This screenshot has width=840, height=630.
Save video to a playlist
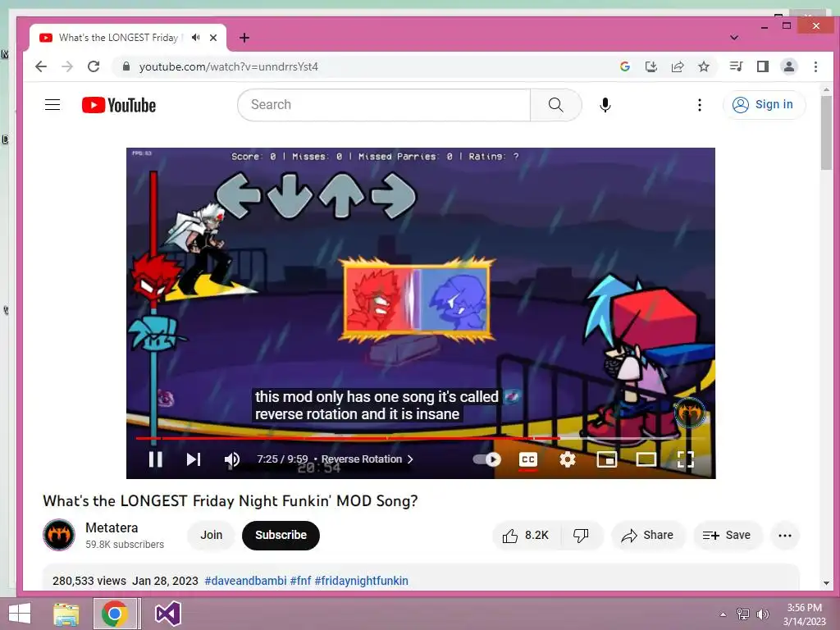[x=727, y=535]
